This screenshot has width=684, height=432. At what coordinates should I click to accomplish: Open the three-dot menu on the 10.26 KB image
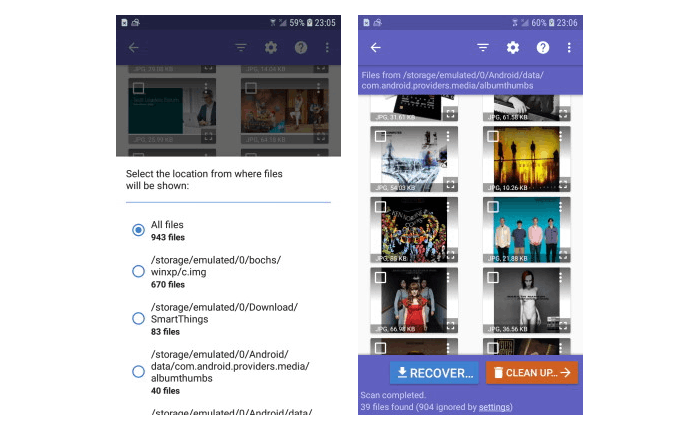click(x=561, y=137)
